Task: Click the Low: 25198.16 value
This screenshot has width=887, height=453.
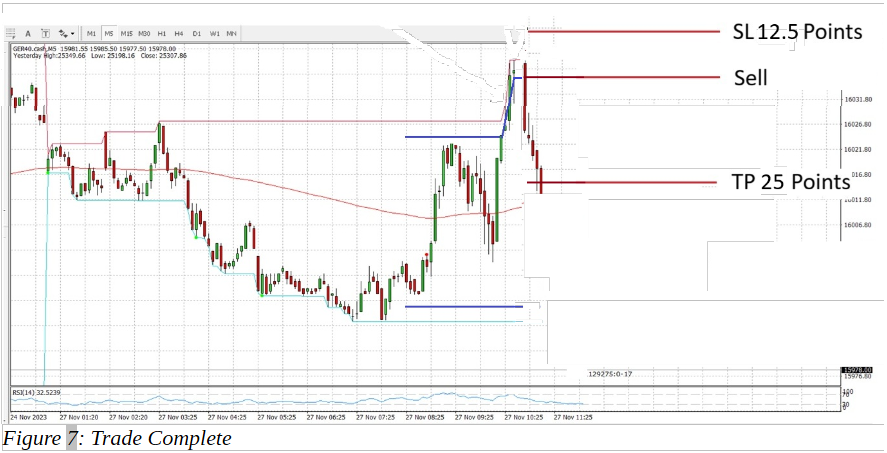Action: coord(113,56)
